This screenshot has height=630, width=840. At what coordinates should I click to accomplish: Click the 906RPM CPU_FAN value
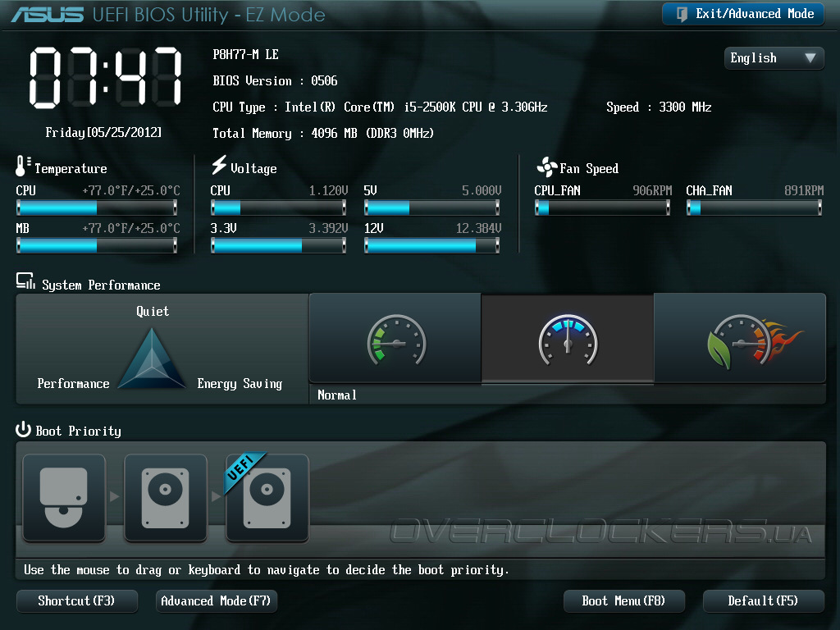pyautogui.click(x=652, y=190)
